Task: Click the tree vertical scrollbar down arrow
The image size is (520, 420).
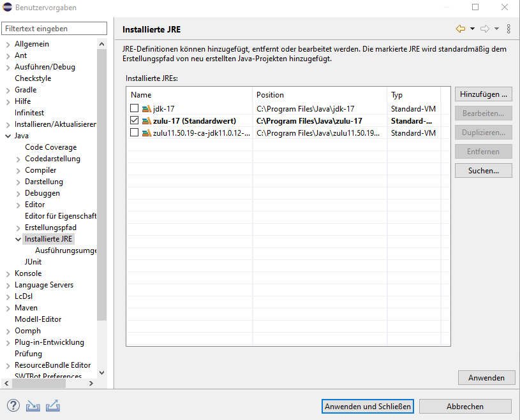Action: coord(102,373)
